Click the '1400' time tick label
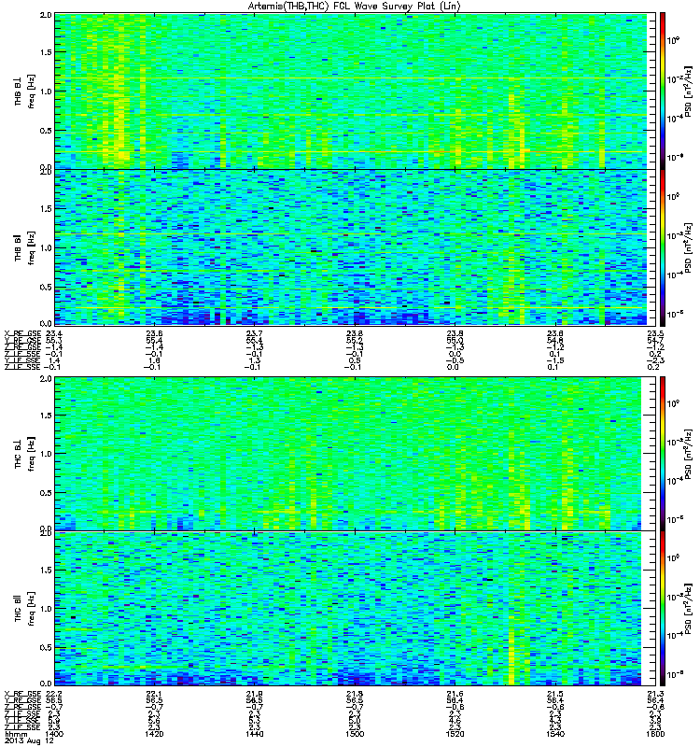Image resolution: width=700 pixels, height=747 pixels. (53, 734)
